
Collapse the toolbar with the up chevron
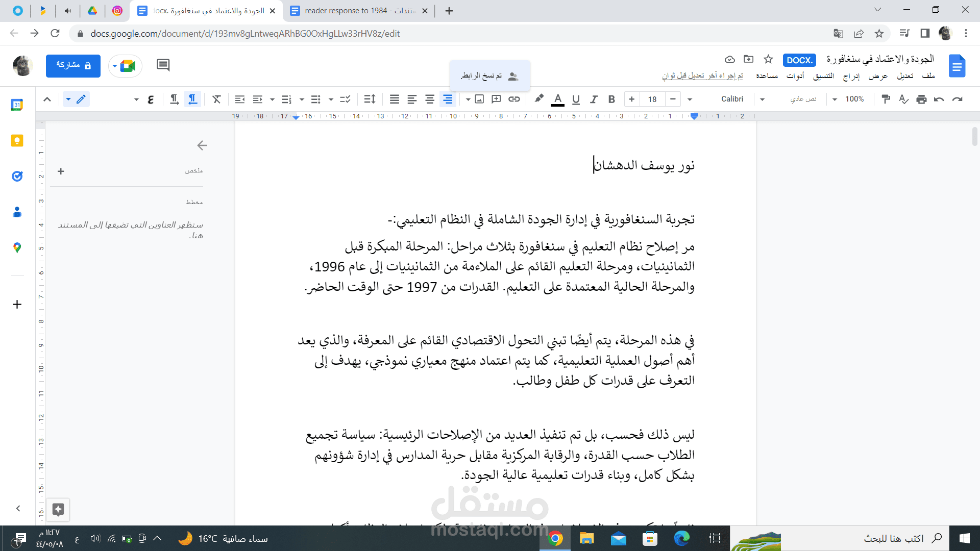pos(47,99)
